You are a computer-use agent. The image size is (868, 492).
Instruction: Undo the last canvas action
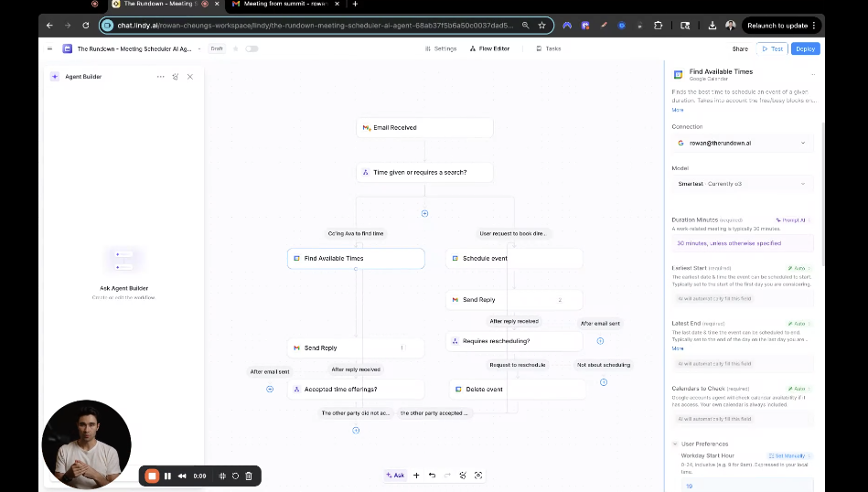(x=432, y=476)
